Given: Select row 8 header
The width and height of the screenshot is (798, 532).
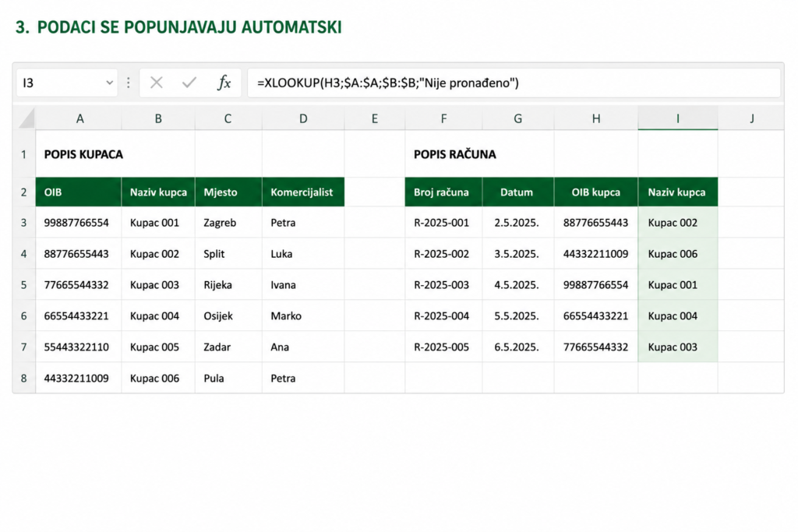Looking at the screenshot, I should click(24, 377).
